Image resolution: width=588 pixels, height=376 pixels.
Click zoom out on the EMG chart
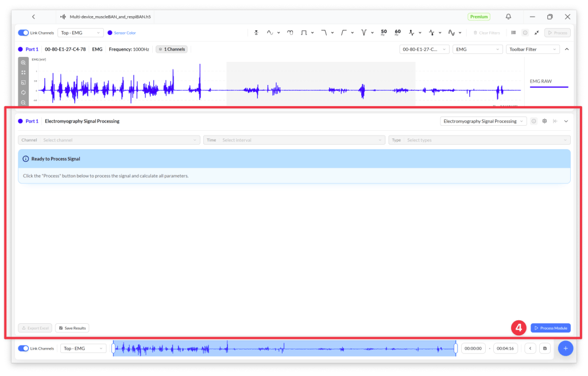23,102
